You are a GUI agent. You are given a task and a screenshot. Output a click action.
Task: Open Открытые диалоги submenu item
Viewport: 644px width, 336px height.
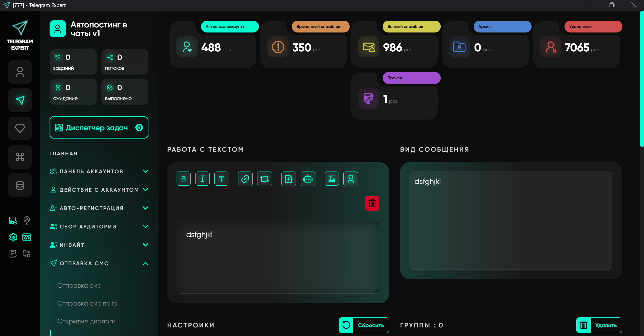click(86, 321)
